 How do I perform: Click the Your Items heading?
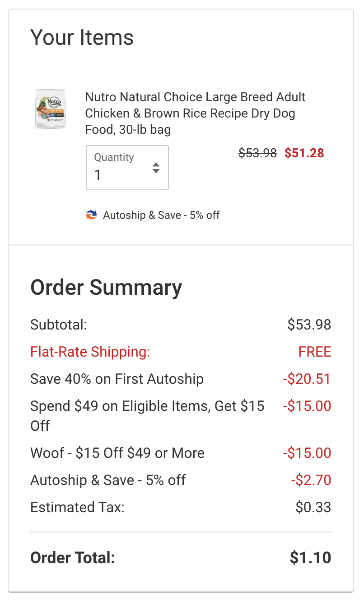[x=82, y=37]
